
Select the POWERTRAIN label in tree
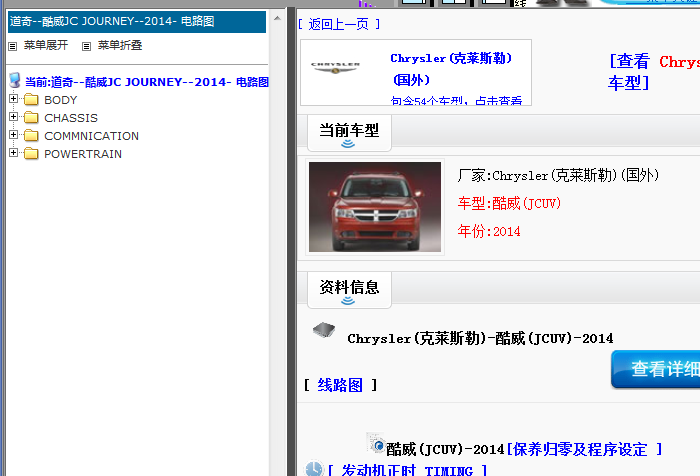click(83, 154)
